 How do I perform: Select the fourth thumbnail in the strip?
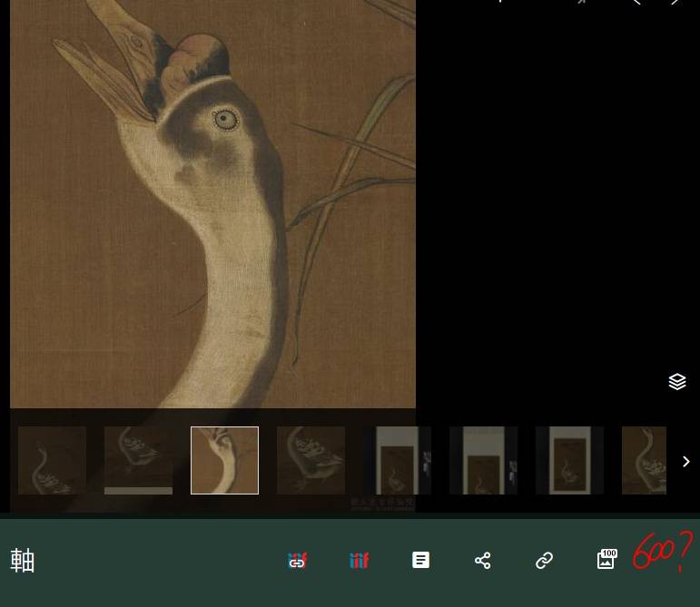(311, 460)
